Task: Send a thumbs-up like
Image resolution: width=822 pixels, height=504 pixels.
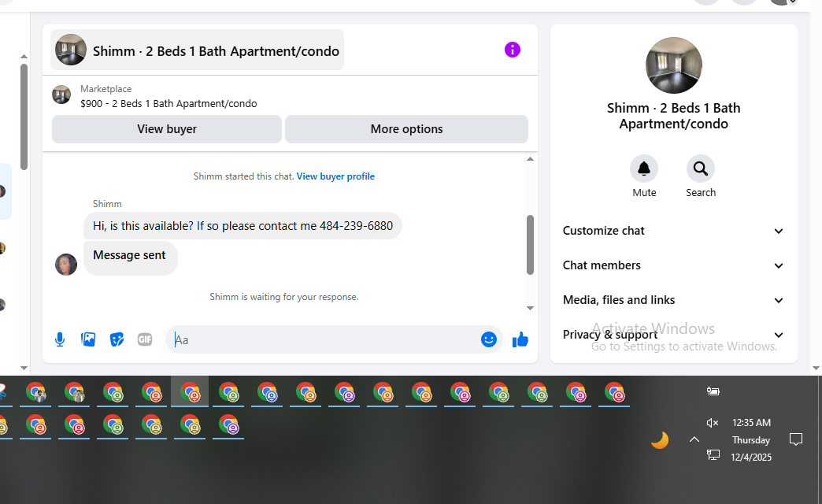Action: point(520,340)
